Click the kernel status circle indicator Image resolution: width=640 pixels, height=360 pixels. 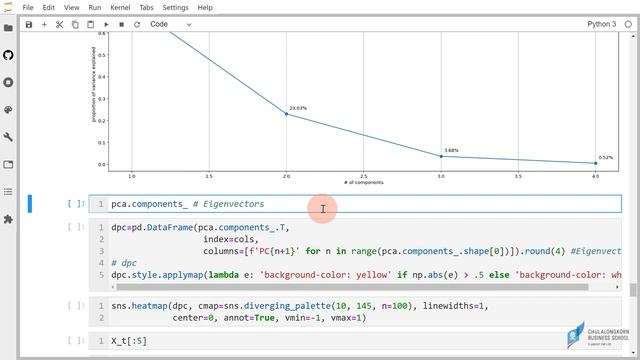[x=628, y=24]
